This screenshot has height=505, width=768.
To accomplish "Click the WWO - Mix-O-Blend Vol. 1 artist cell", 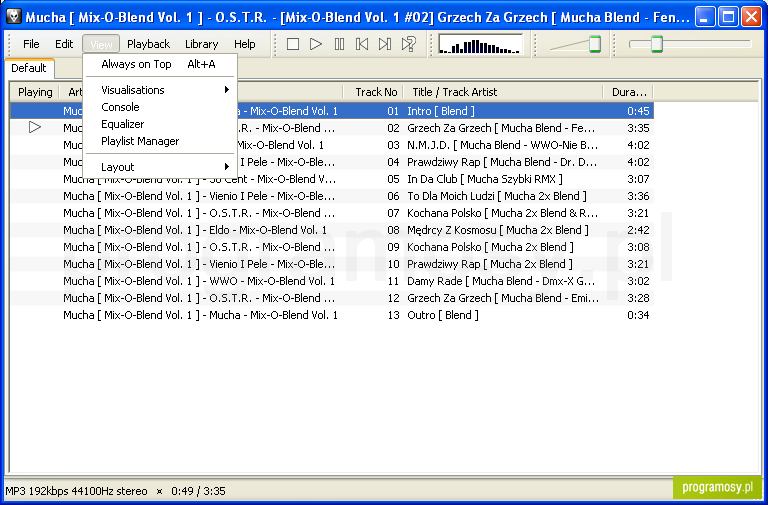I will point(199,281).
